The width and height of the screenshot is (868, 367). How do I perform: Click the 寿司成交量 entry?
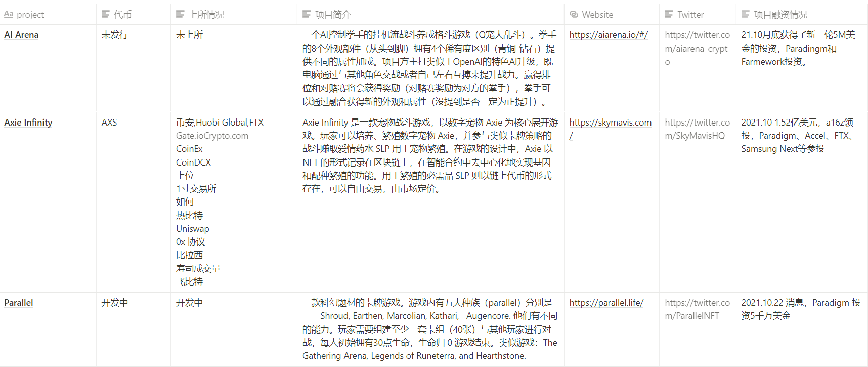[198, 269]
